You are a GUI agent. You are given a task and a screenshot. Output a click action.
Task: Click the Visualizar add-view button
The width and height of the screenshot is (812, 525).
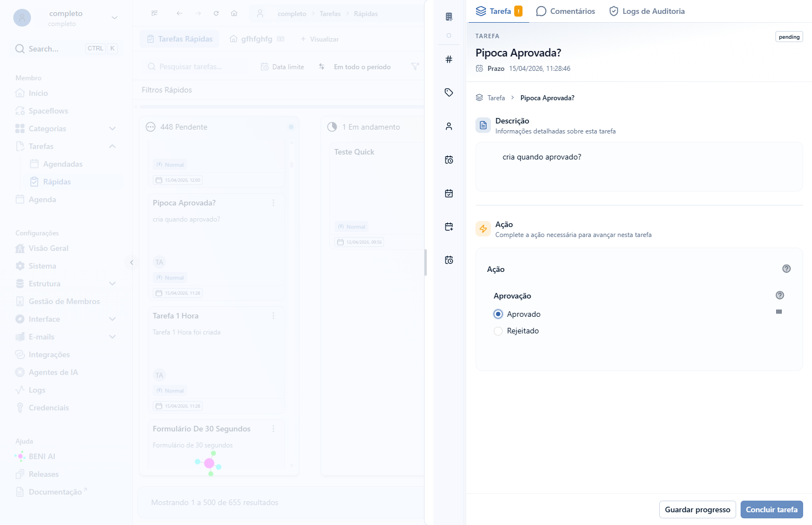(x=319, y=39)
